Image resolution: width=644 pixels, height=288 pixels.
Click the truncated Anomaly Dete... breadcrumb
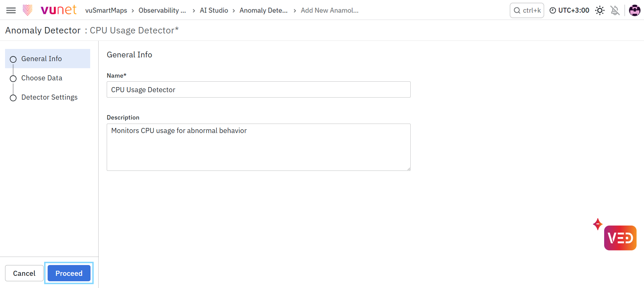263,10
